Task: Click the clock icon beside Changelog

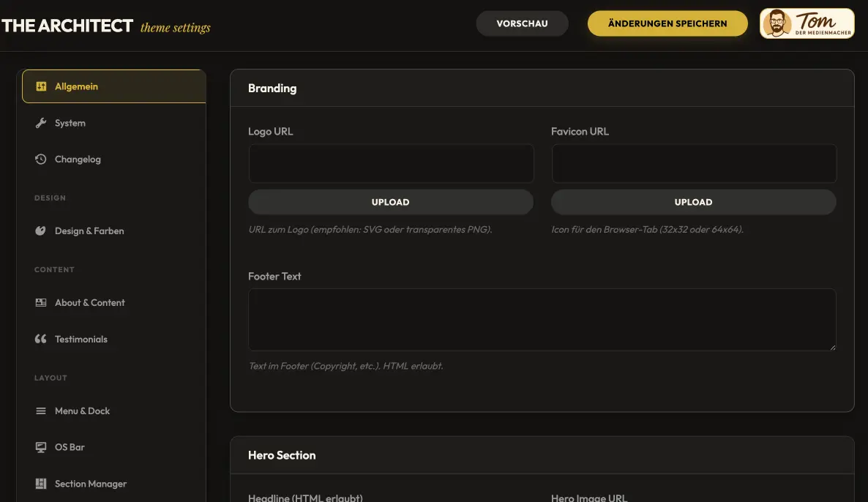Action: (41, 159)
